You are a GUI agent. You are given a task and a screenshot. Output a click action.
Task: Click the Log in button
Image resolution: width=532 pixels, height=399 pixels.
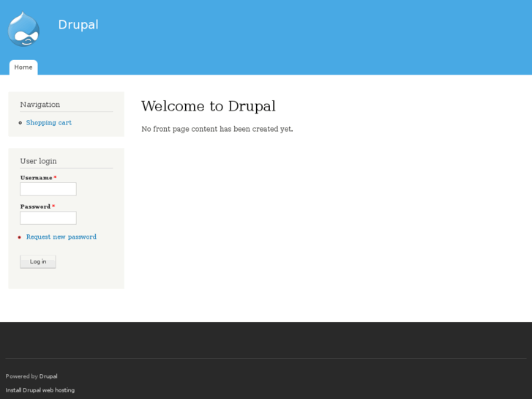click(x=38, y=261)
